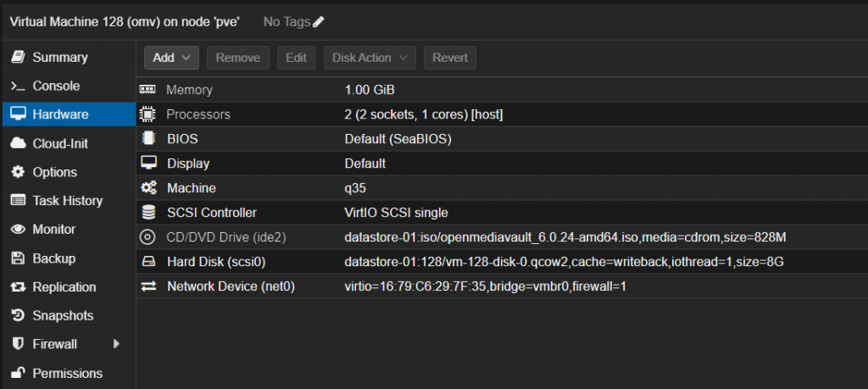The height and width of the screenshot is (389, 868).
Task: Open the Add hardware dropdown
Action: point(171,58)
